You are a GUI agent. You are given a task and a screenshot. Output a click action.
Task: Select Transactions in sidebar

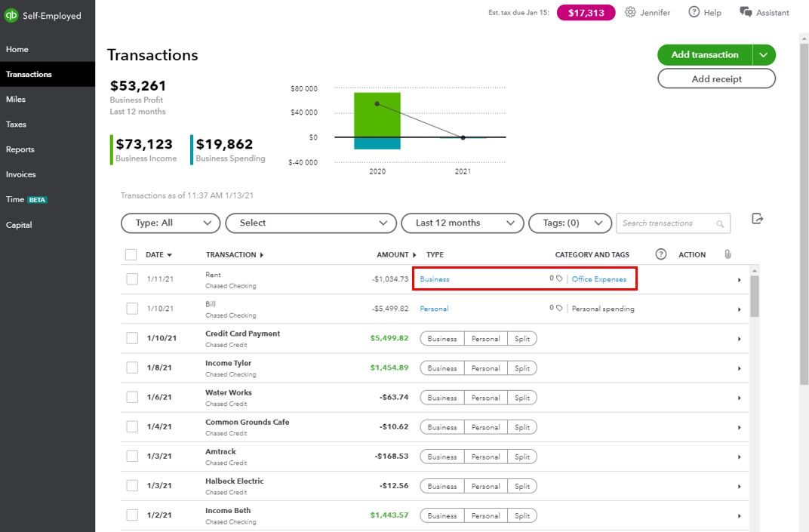point(48,74)
